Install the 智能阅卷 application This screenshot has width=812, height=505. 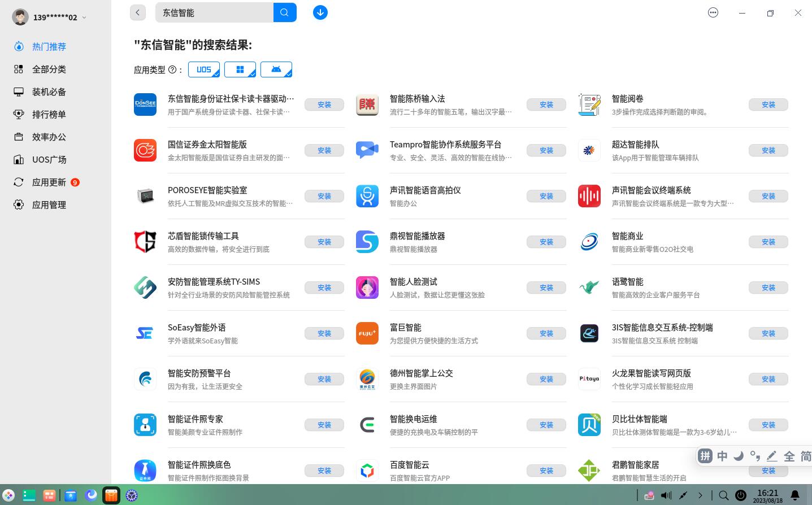coord(768,105)
